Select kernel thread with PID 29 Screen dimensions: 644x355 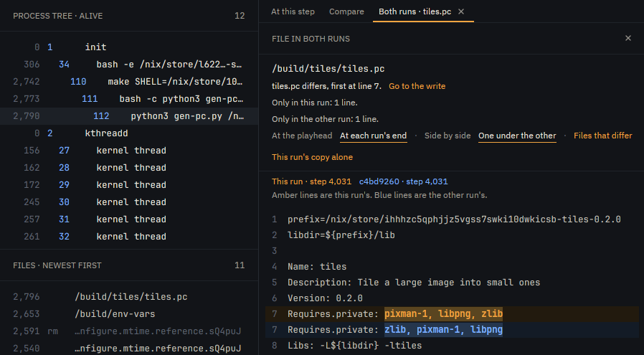point(129,185)
